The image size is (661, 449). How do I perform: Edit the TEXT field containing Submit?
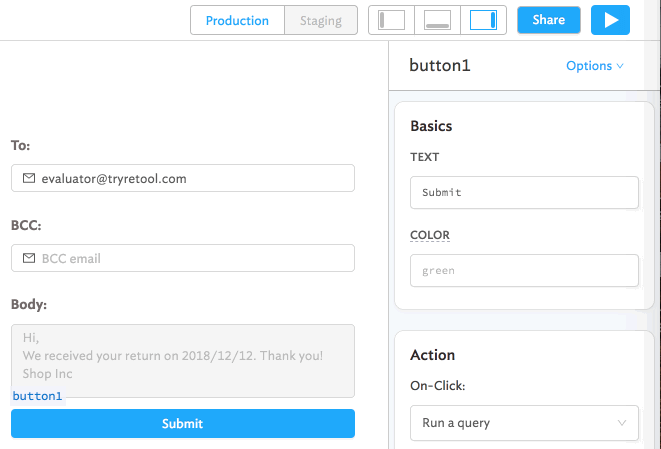[524, 192]
